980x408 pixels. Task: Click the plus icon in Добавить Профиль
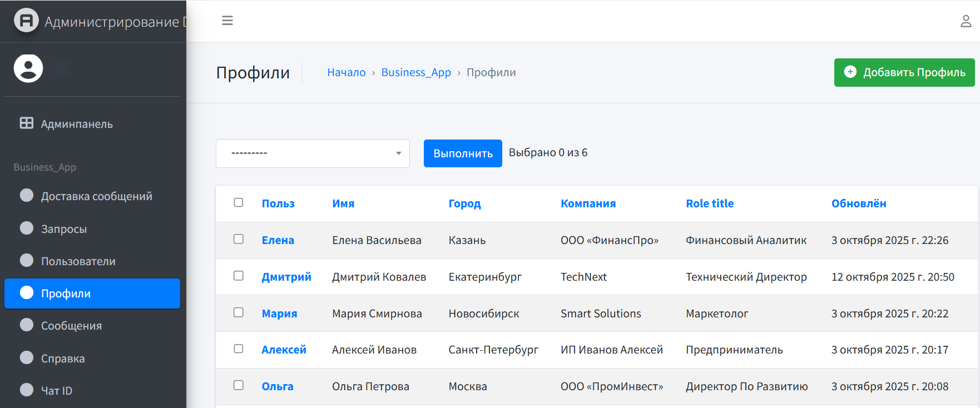850,72
